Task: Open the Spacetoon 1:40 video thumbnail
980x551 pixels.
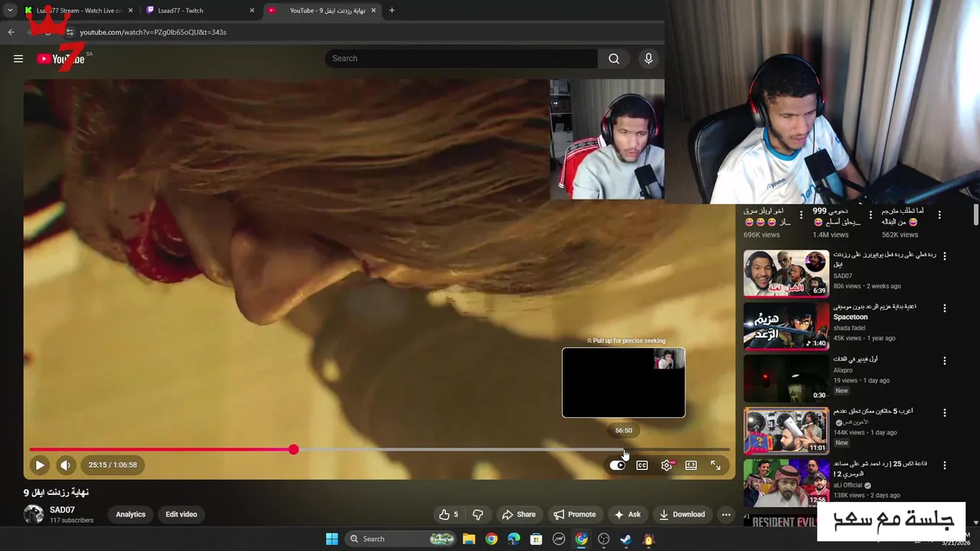Action: [786, 326]
